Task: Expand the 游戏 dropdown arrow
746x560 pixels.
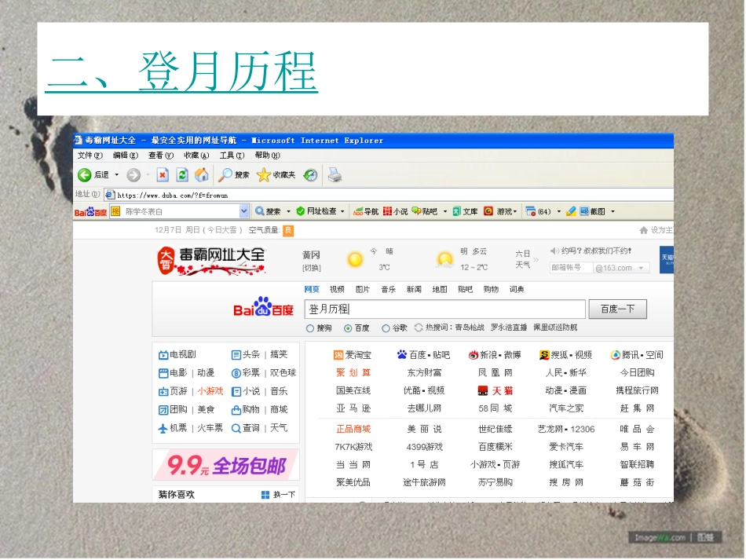Action: (x=515, y=212)
